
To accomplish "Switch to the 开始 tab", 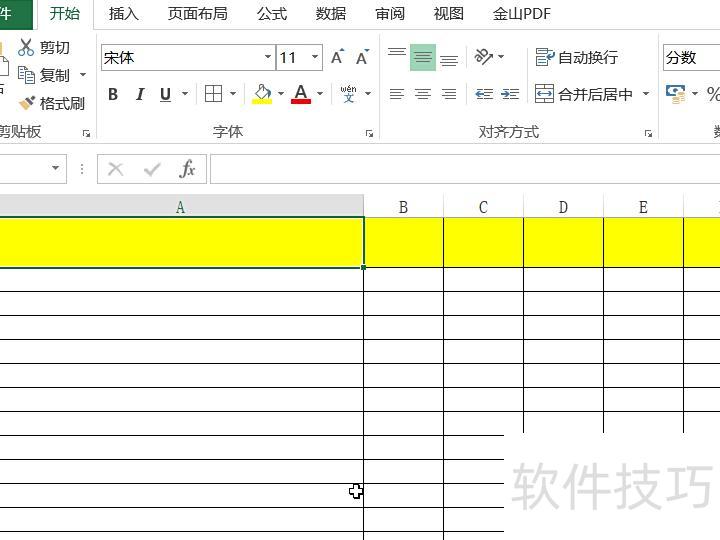I will point(64,13).
